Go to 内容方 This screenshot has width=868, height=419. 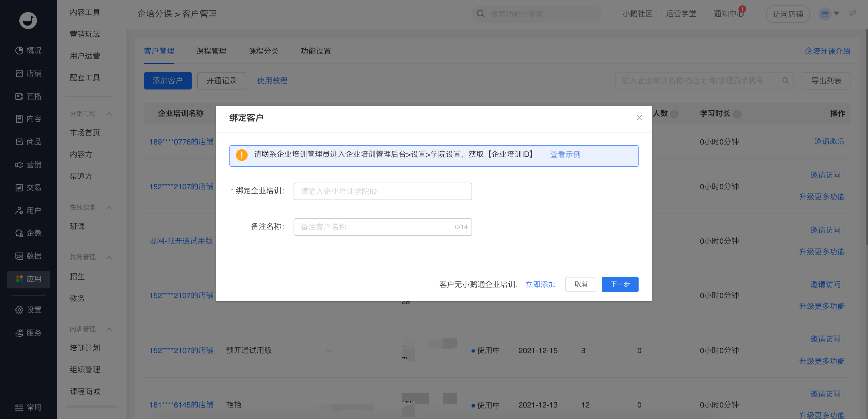coord(81,154)
